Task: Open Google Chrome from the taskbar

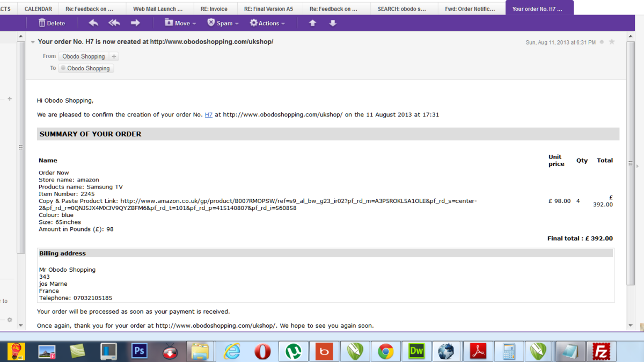Action: pyautogui.click(x=385, y=351)
